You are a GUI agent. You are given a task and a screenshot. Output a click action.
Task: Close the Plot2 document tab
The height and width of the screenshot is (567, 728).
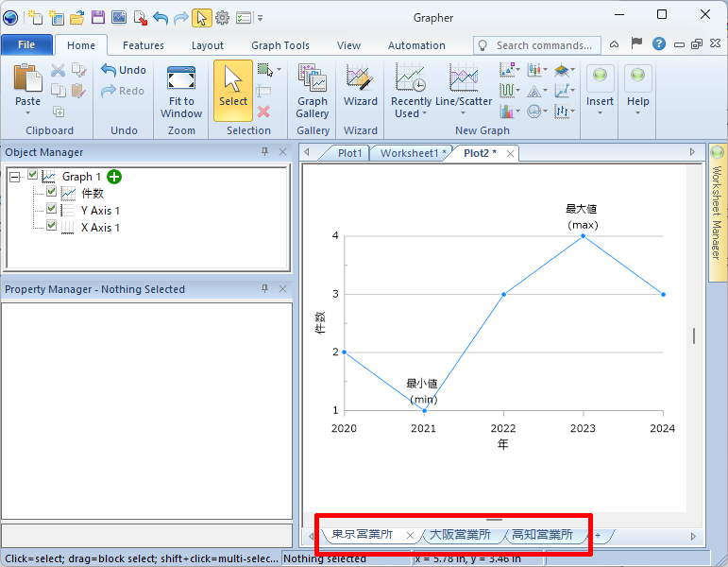tap(510, 153)
